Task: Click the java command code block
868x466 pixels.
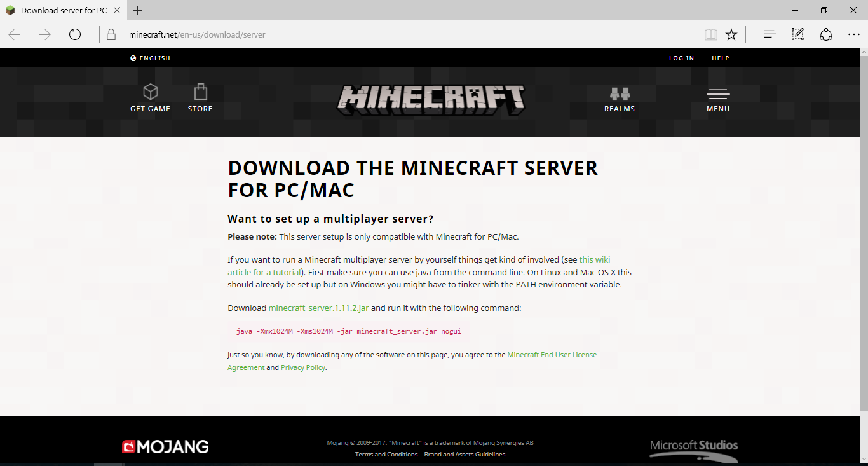Action: click(x=348, y=331)
